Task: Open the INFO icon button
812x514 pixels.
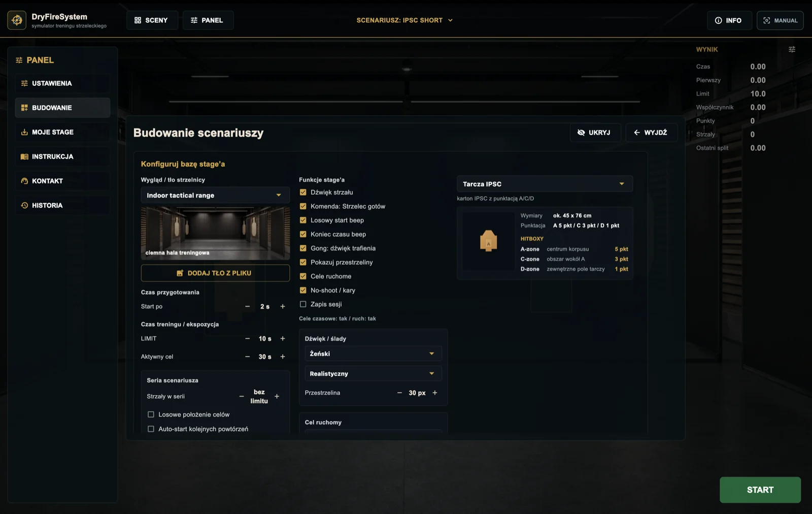Action: pyautogui.click(x=729, y=20)
